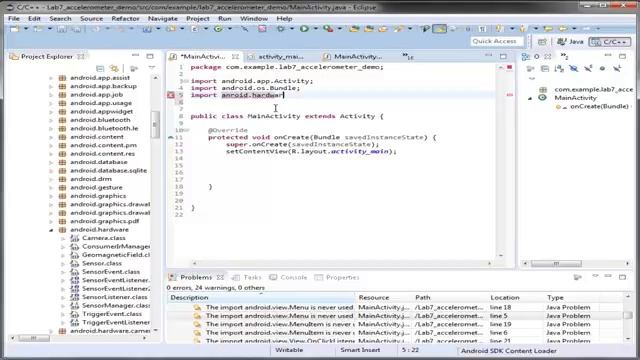Select TriggerEvent.class entry
The height and width of the screenshot is (360, 640).
(112, 314)
